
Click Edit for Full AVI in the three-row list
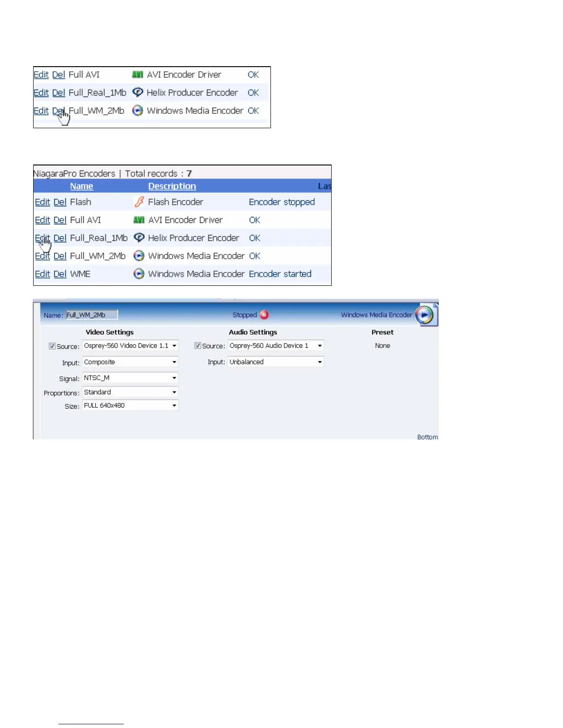click(41, 74)
